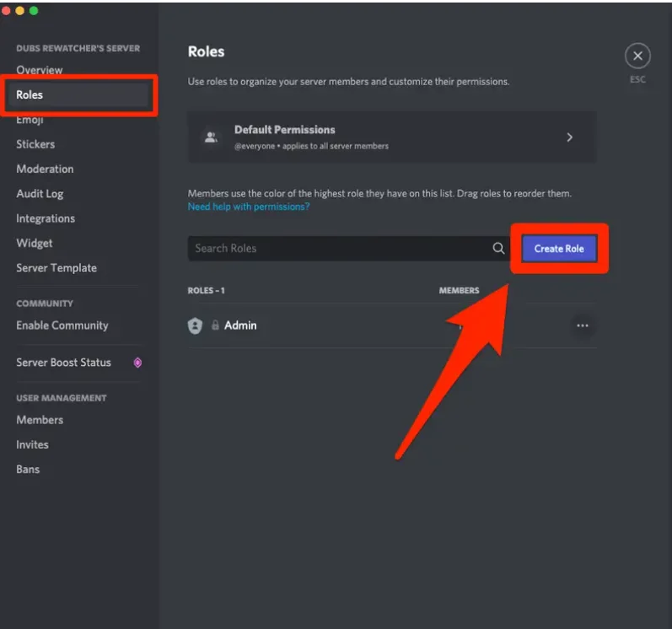Go to the Moderation settings

[x=45, y=169]
